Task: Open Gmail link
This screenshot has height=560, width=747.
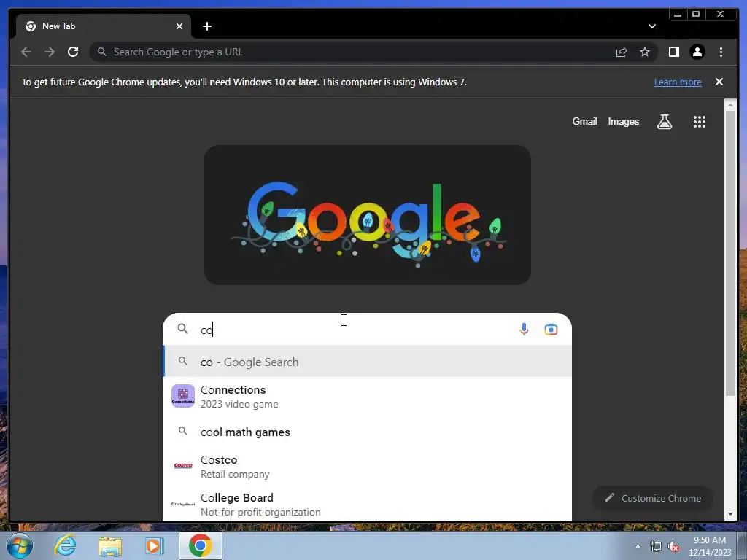Action: tap(584, 122)
